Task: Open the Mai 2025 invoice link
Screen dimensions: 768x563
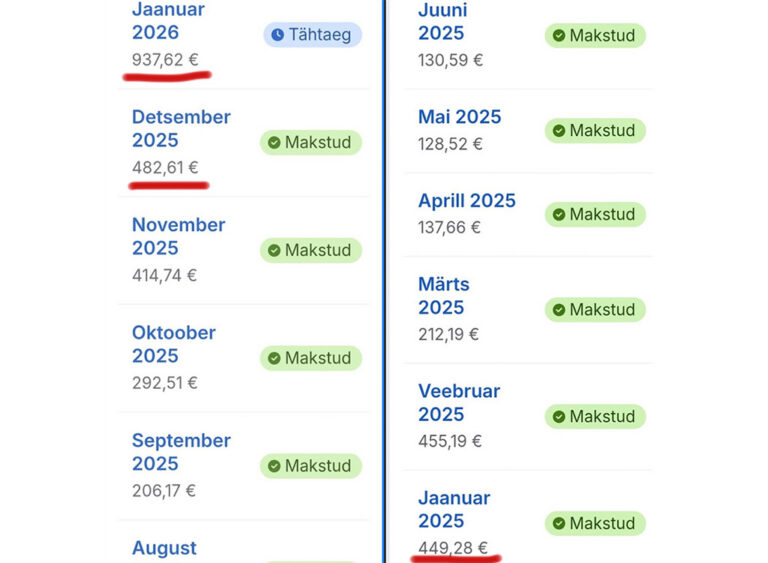Action: [x=459, y=117]
